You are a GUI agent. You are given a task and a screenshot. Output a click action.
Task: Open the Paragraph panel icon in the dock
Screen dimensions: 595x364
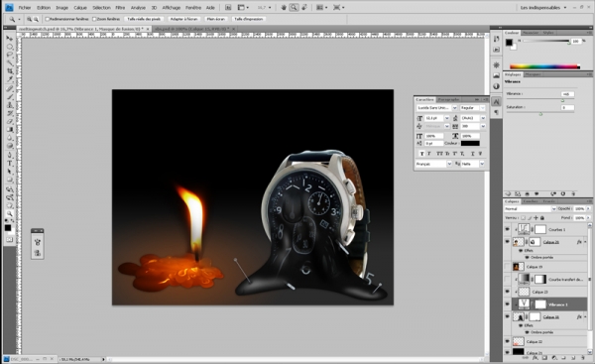point(497,113)
